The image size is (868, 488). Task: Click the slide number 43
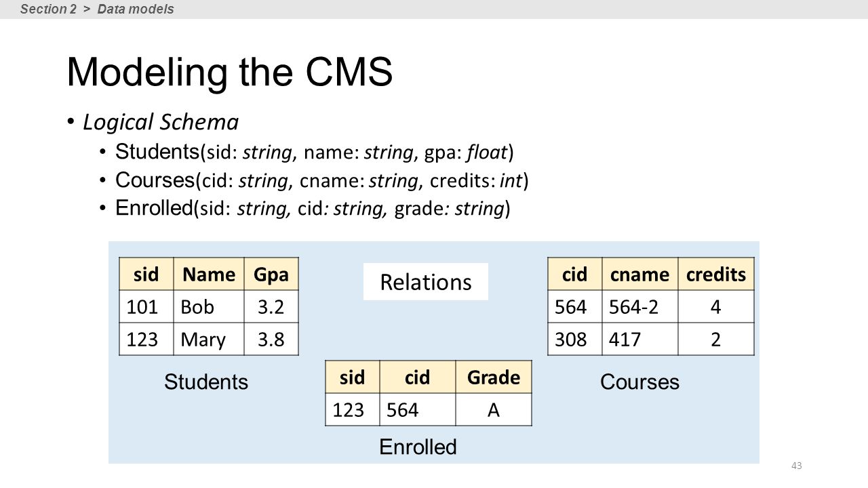(x=797, y=465)
